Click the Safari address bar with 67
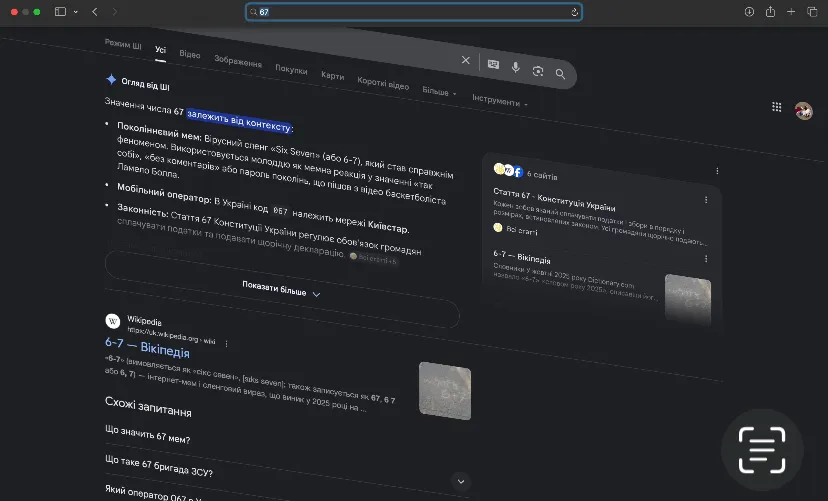The image size is (828, 501). 413,12
